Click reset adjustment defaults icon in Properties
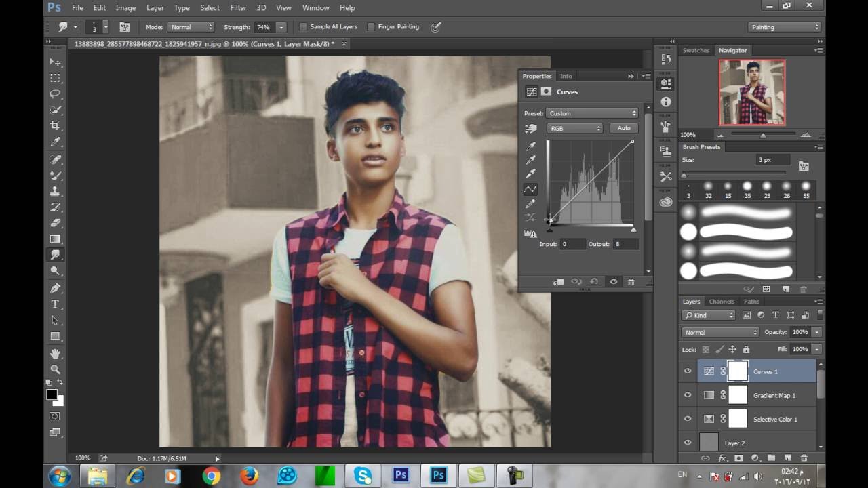868x488 pixels. click(x=594, y=282)
